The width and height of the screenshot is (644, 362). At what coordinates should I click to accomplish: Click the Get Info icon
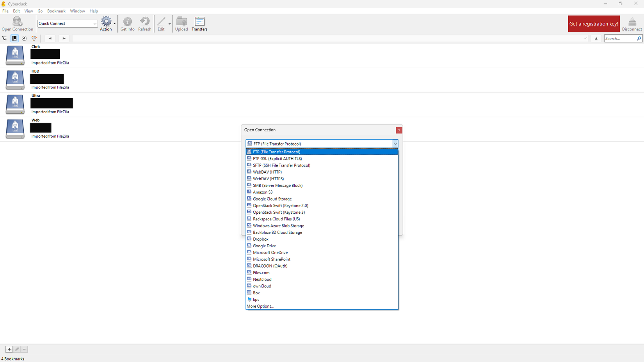click(x=127, y=23)
